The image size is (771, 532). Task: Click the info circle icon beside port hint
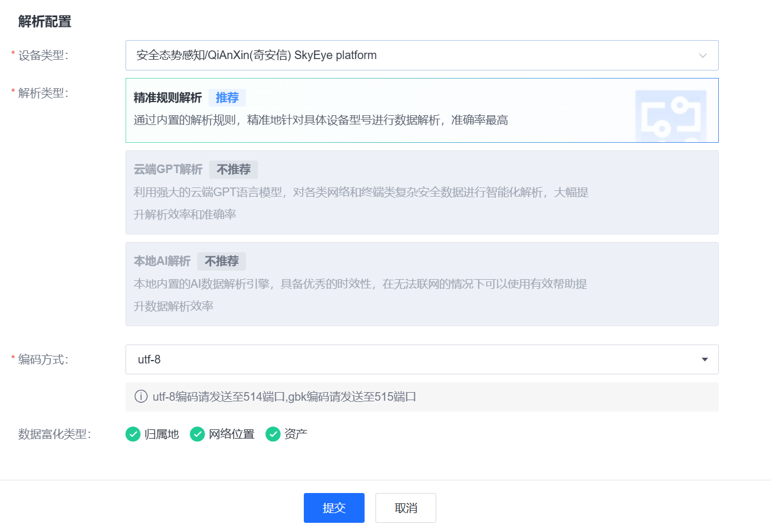pyautogui.click(x=140, y=397)
